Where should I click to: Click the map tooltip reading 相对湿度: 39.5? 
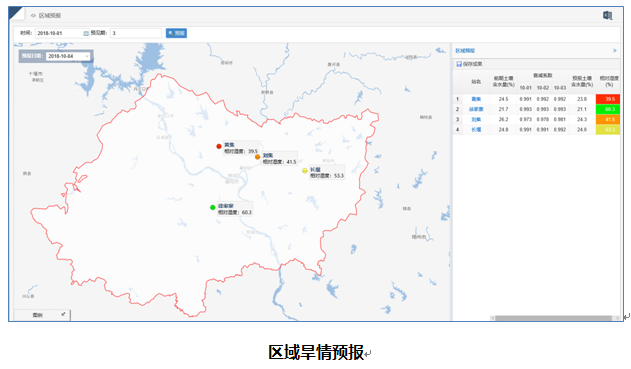click(241, 148)
